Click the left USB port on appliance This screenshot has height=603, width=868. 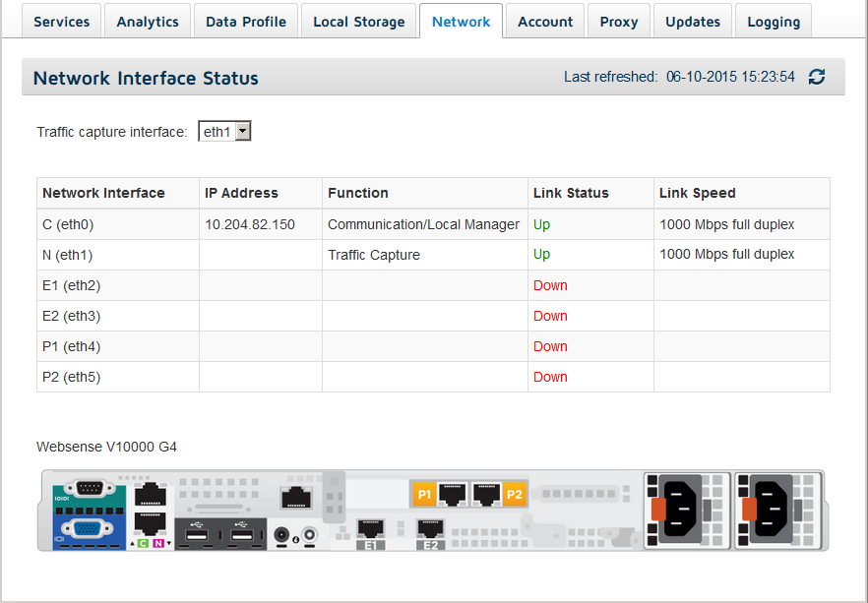pos(198,535)
